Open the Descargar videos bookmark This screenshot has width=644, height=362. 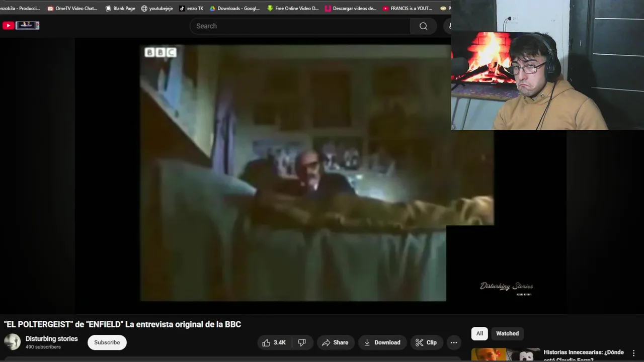(351, 8)
